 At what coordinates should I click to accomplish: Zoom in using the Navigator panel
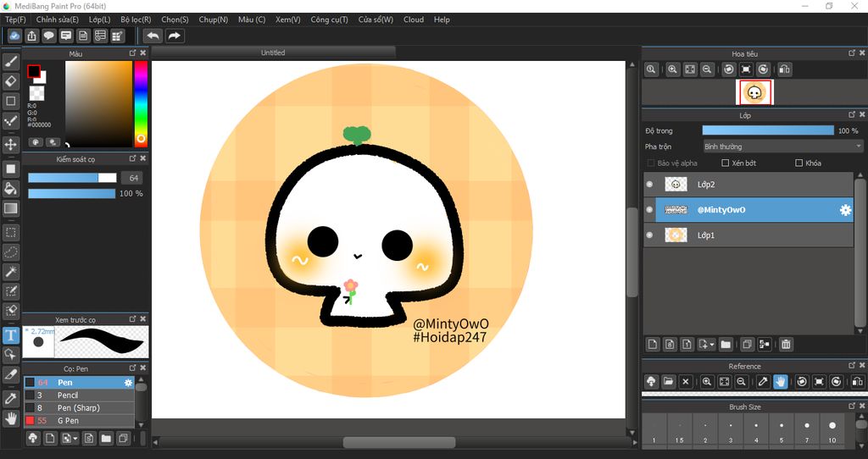(672, 69)
